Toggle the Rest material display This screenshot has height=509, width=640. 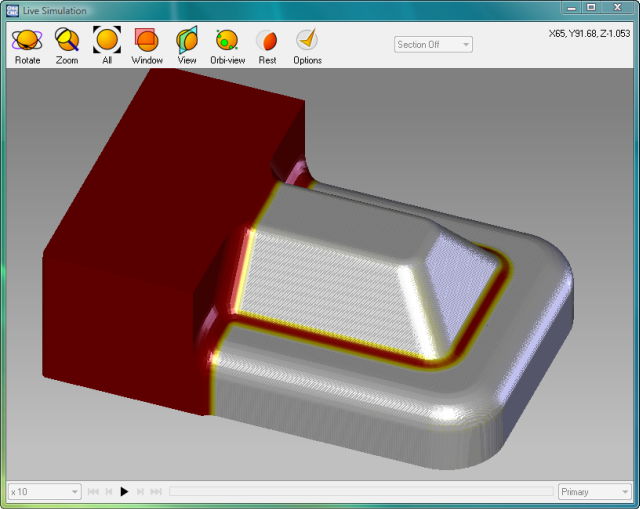tap(267, 45)
